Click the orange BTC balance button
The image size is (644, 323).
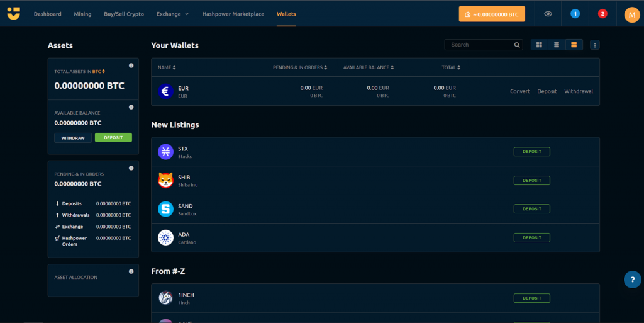492,14
